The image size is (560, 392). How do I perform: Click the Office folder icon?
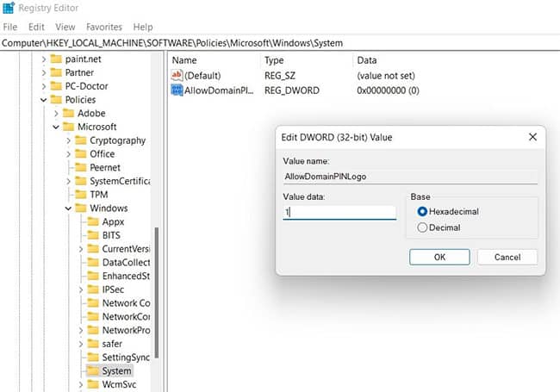[x=81, y=154]
